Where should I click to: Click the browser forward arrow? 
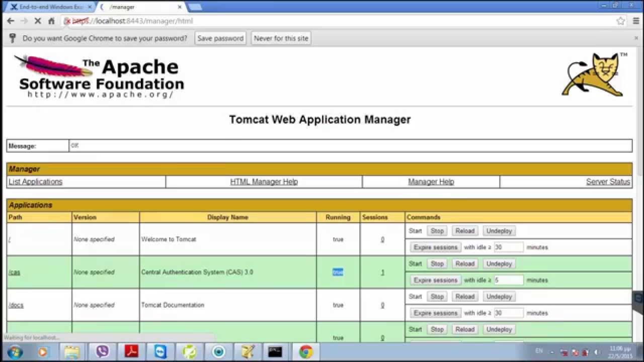tap(24, 21)
